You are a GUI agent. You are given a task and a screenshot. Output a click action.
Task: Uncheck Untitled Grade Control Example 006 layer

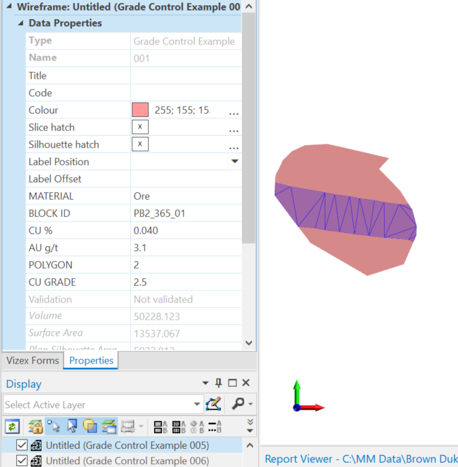22,461
